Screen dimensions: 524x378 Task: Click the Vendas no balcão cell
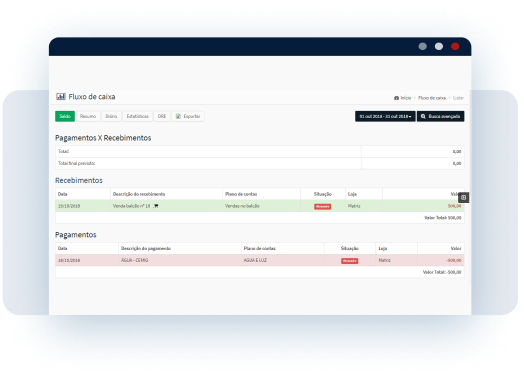(242, 206)
